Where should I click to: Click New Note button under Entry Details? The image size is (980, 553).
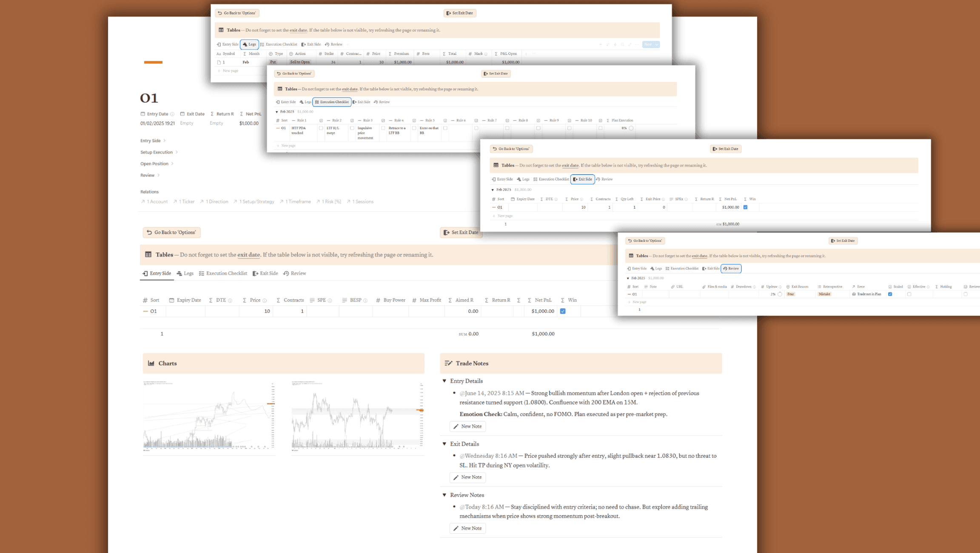[x=467, y=426]
